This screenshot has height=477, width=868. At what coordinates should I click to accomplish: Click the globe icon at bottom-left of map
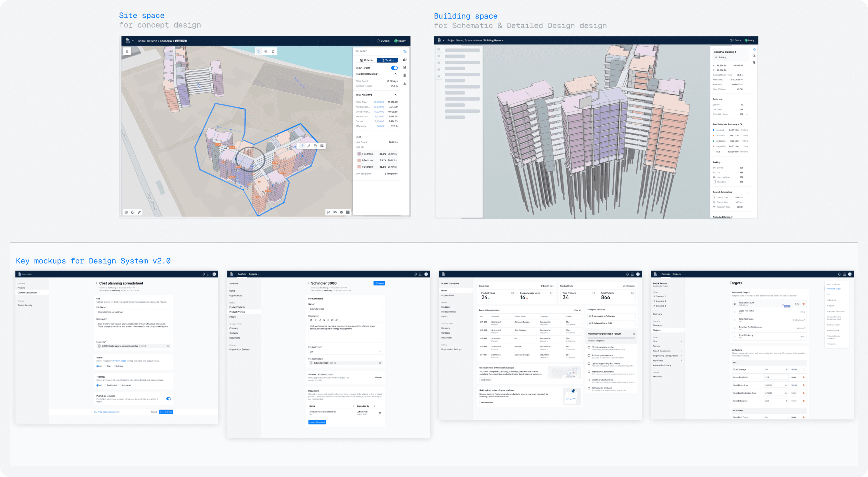click(x=126, y=212)
